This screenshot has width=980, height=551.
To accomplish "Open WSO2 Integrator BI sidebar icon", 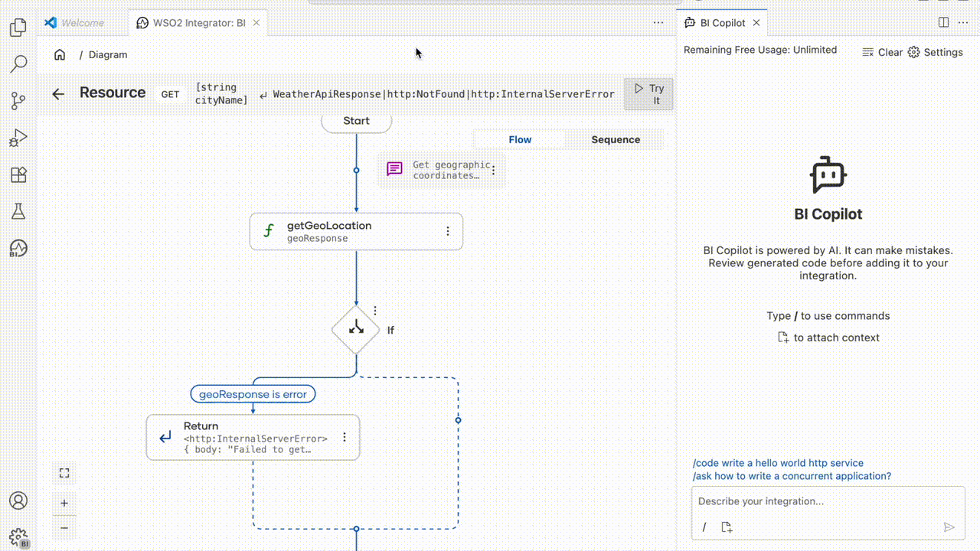I will (x=18, y=248).
